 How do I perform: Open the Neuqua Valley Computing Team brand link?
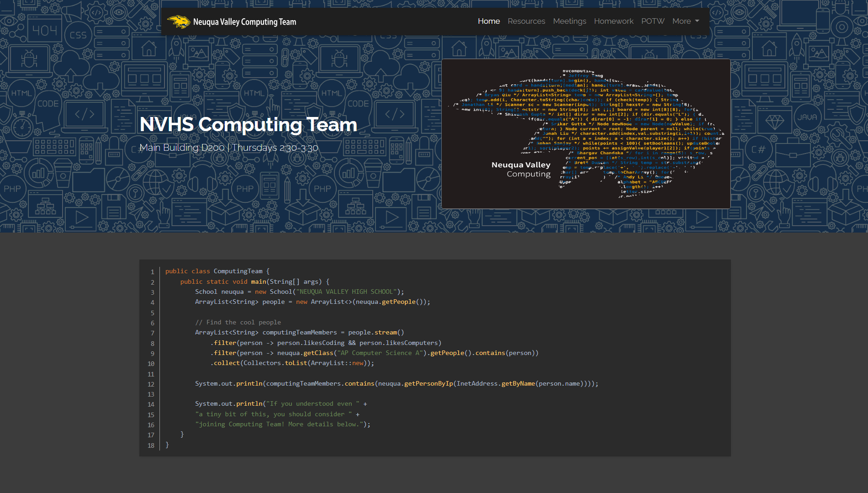tap(244, 22)
